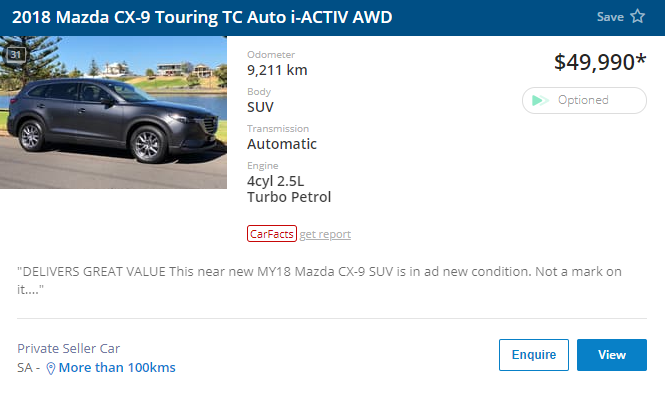Click the 2018 Mazda CX-9 listing title
This screenshot has height=394, width=665.
(x=202, y=17)
